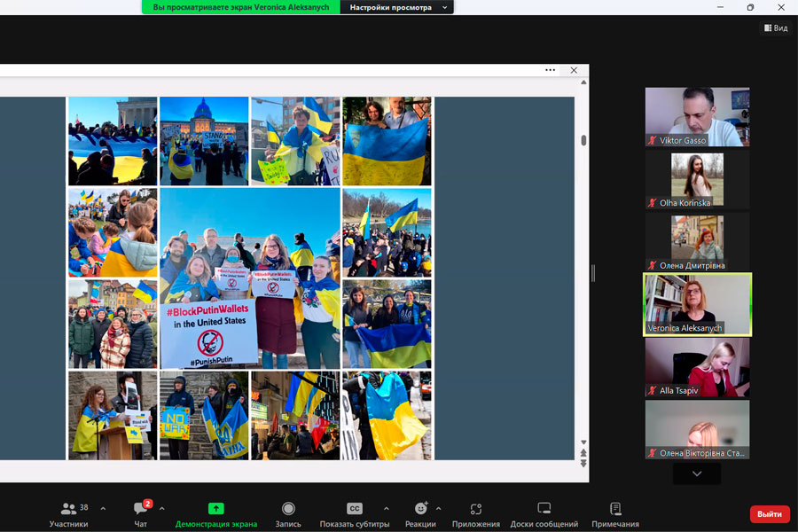This screenshot has height=532, width=798.
Task: Leave the meeting with Выйти
Action: 770,514
